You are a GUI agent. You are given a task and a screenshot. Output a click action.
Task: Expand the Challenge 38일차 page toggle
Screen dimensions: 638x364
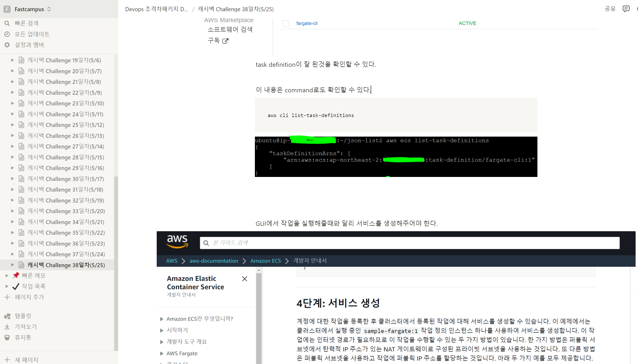[12, 265]
